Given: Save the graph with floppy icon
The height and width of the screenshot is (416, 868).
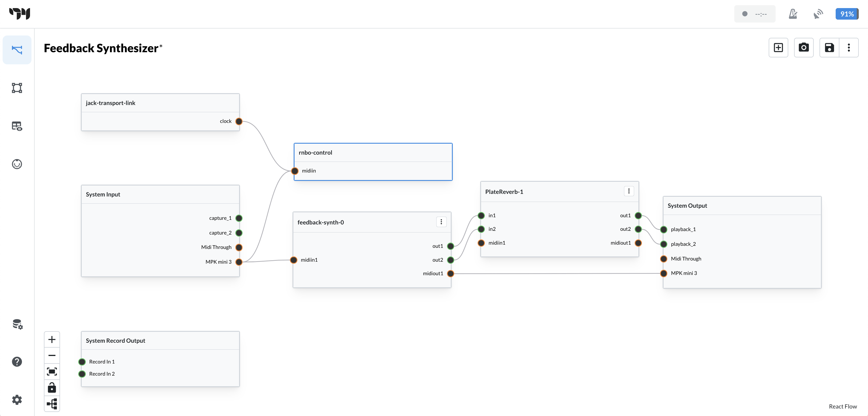Looking at the screenshot, I should [x=829, y=47].
